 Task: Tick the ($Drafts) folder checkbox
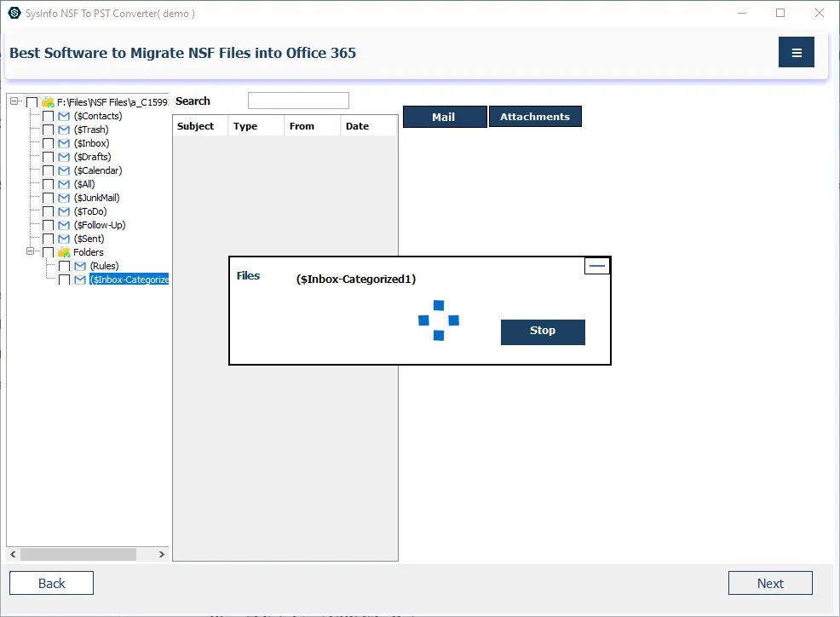click(49, 157)
